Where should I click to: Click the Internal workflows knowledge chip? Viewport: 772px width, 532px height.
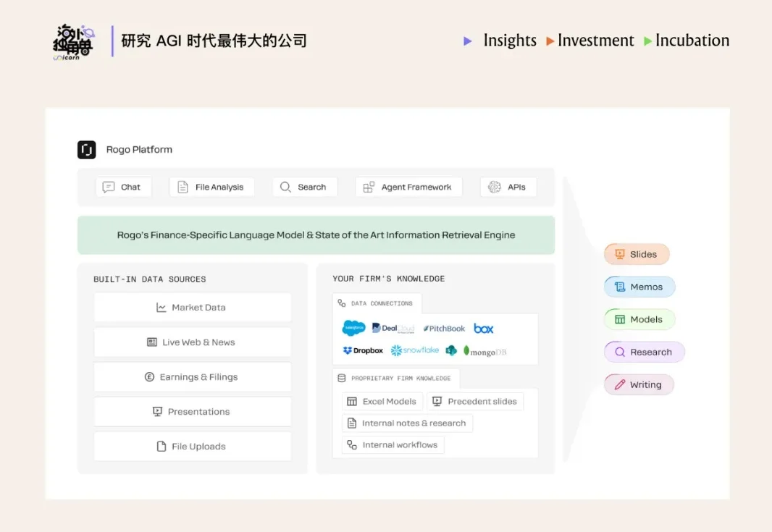tap(392, 444)
